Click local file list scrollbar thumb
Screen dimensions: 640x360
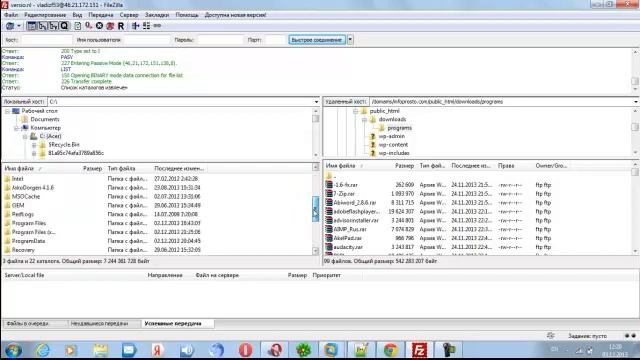316,209
